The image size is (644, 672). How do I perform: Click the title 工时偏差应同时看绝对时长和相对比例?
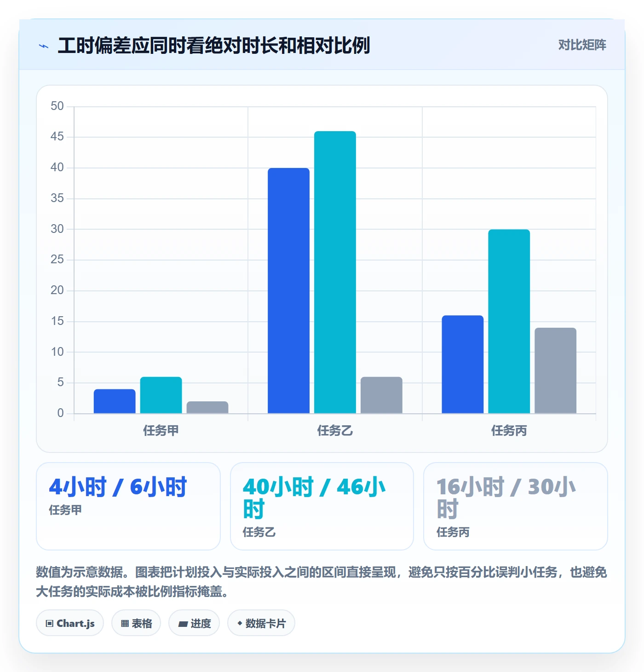click(x=214, y=46)
